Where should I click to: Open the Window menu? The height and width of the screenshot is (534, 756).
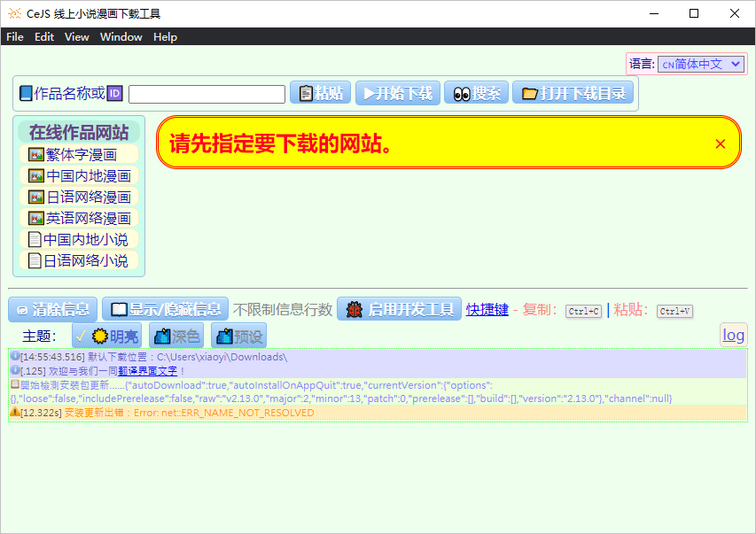point(121,36)
